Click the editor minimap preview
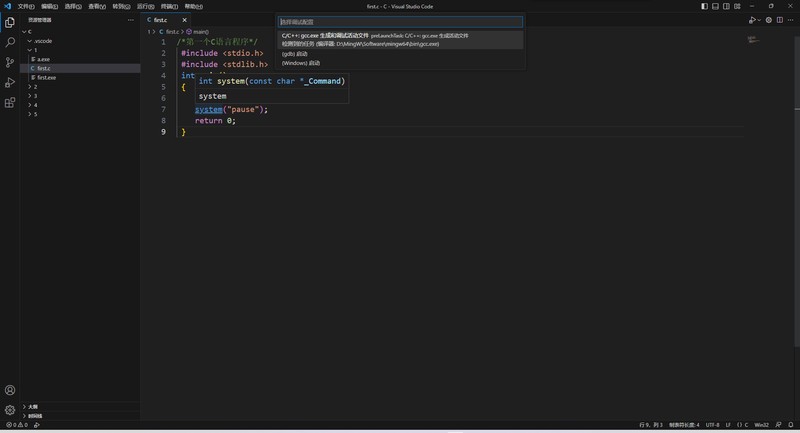This screenshot has width=800, height=433. [x=753, y=39]
